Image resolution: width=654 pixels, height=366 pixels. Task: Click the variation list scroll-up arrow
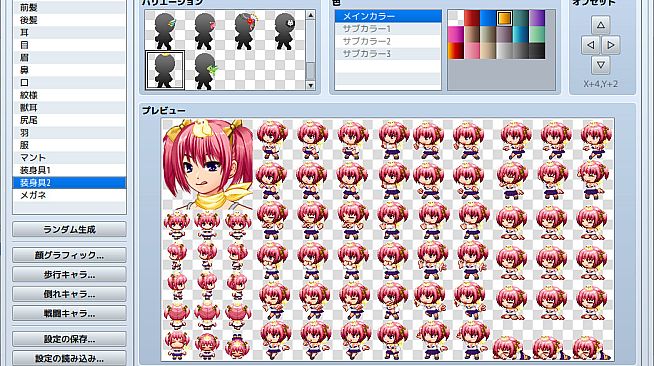(x=310, y=15)
